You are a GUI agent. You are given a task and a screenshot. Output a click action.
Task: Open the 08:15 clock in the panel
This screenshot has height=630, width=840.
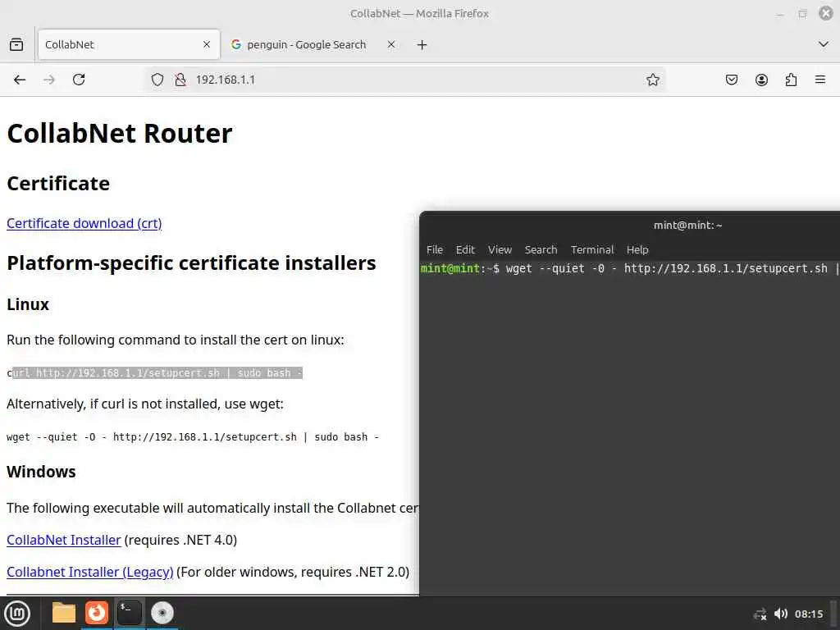(x=808, y=614)
